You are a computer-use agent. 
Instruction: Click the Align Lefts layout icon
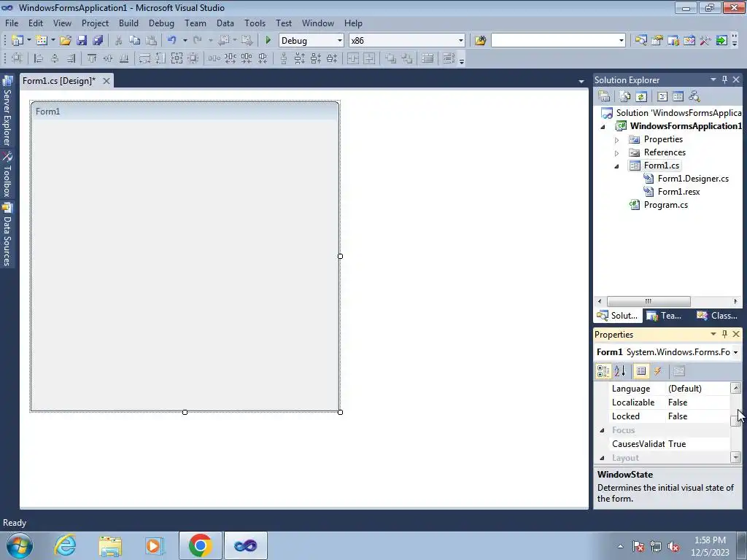click(x=39, y=58)
